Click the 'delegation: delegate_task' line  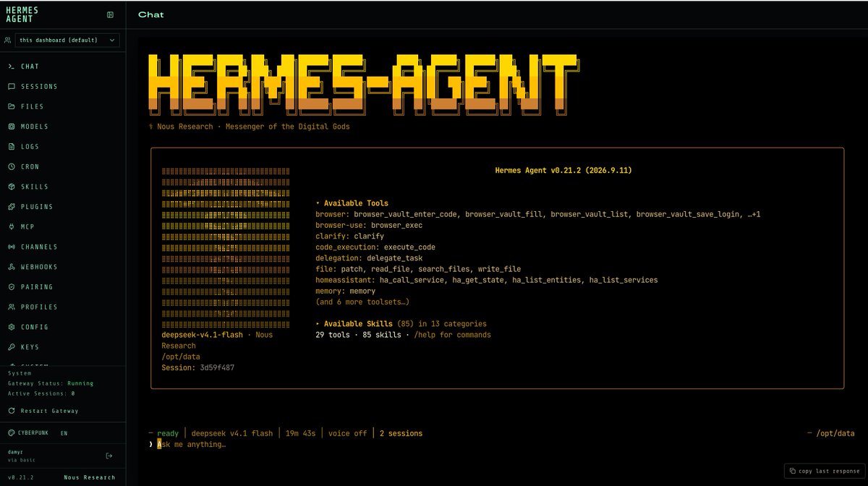(369, 257)
